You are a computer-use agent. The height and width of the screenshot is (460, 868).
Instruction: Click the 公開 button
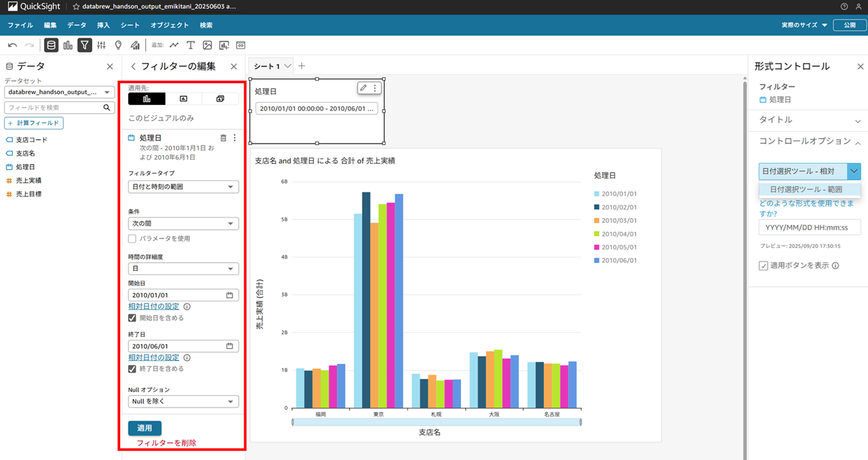pos(850,25)
